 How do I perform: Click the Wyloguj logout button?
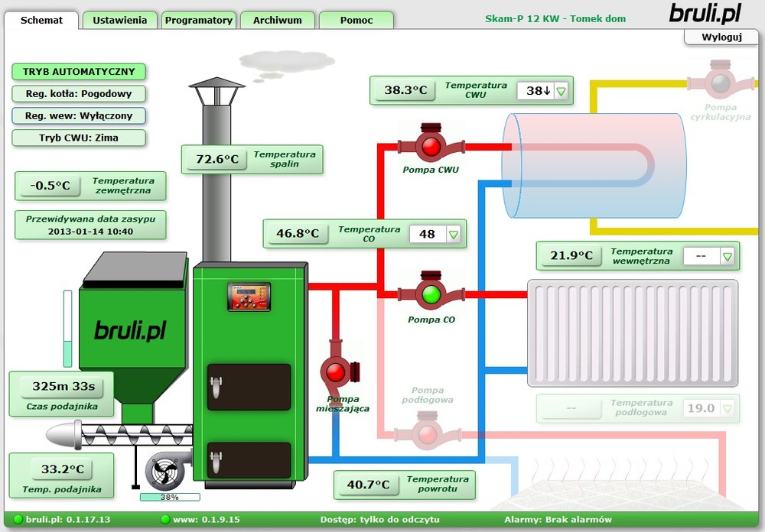(x=721, y=37)
